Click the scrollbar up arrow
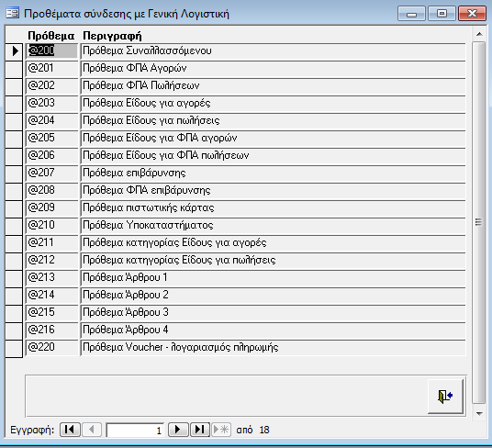The width and height of the screenshot is (492, 448). (x=479, y=34)
